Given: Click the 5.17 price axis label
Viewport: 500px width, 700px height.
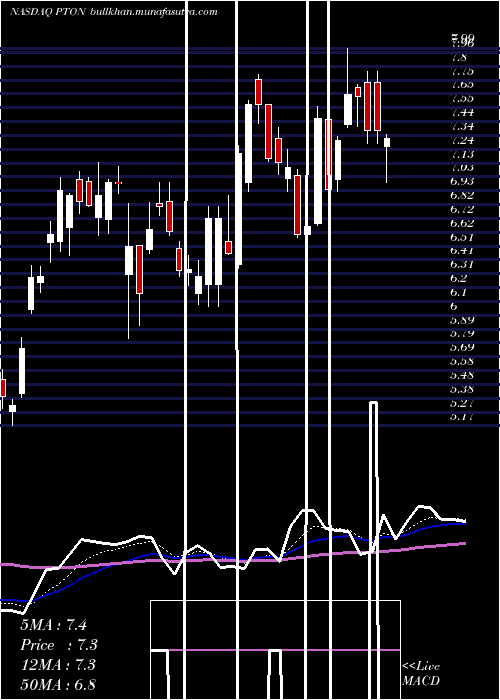Looking at the screenshot, I should coord(462,417).
